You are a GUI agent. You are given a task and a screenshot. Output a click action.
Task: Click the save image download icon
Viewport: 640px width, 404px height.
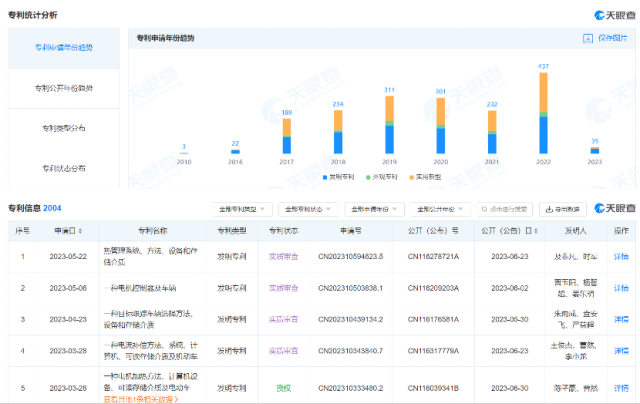coord(587,38)
